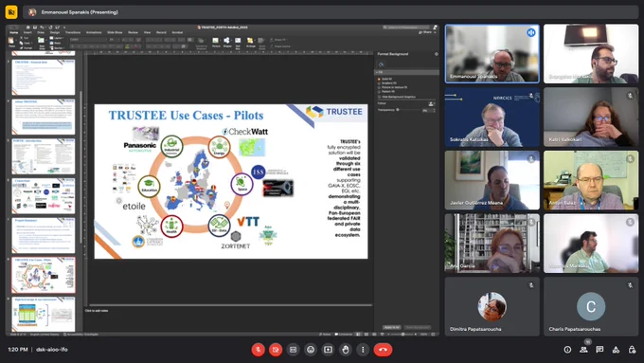Open the in-call chat panel

click(x=599, y=350)
